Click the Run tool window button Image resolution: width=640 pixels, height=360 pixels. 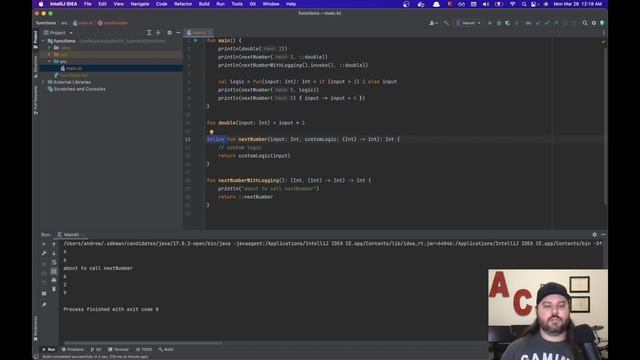point(49,349)
